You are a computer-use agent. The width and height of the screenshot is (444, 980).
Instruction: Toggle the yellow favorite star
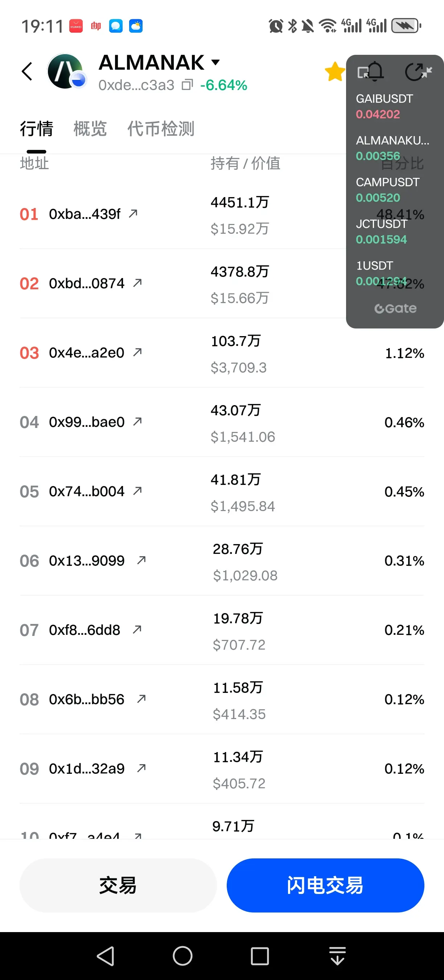[x=334, y=72]
